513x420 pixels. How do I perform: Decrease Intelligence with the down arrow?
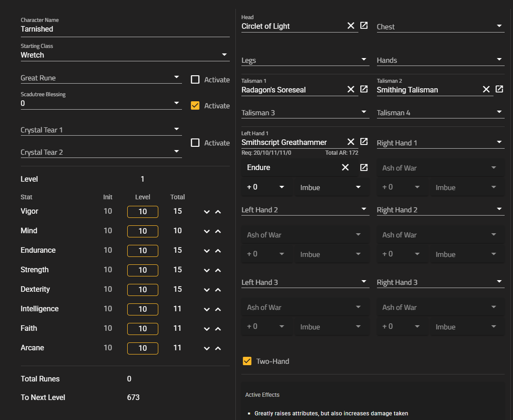coord(207,309)
